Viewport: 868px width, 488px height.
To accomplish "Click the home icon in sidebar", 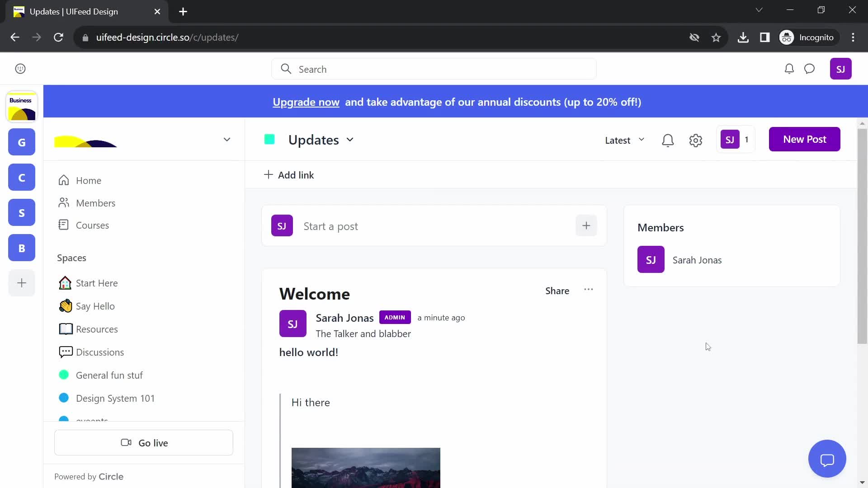I will tap(64, 180).
